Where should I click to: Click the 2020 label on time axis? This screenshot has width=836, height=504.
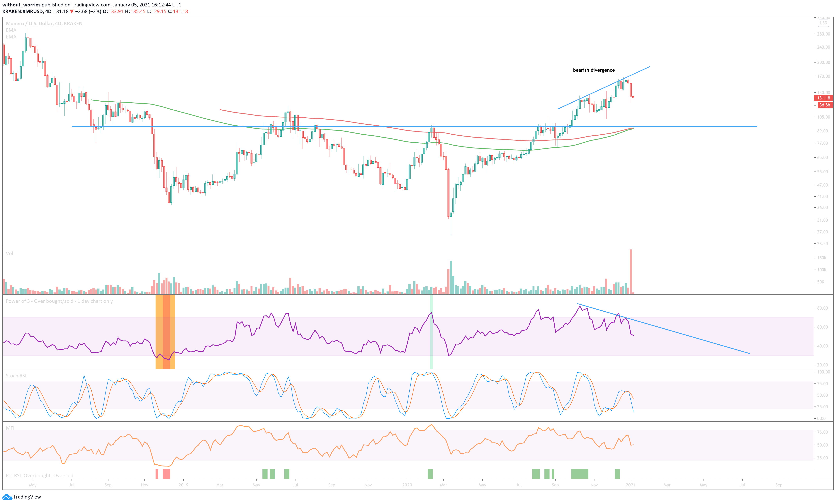coord(407,485)
